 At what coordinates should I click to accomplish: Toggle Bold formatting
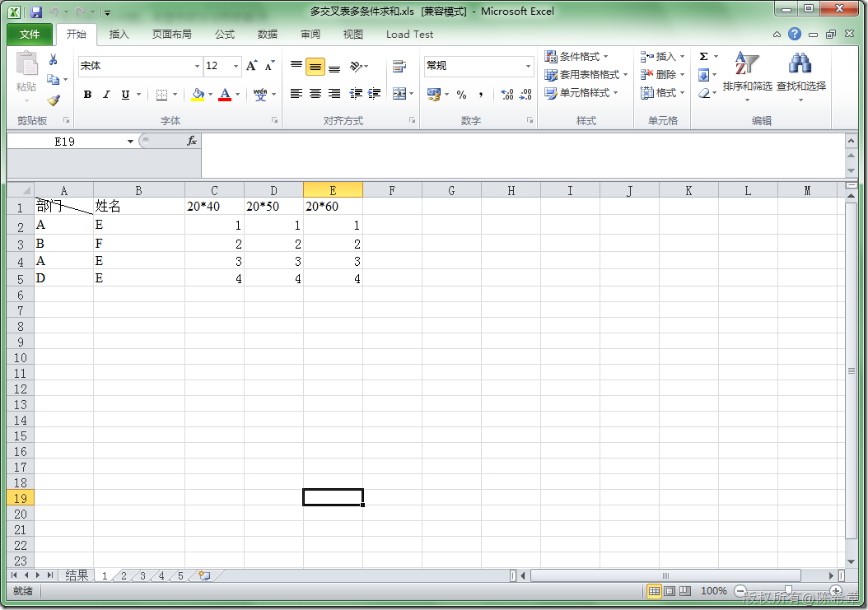coord(87,95)
